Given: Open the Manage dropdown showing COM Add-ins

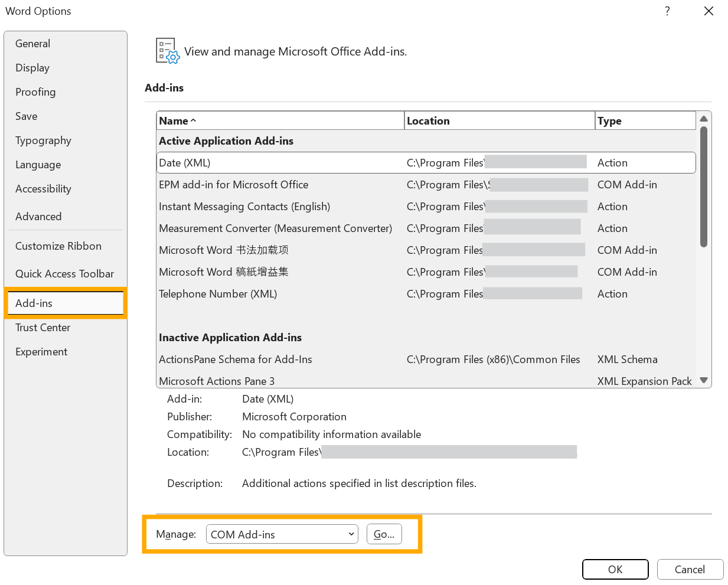Looking at the screenshot, I should click(282, 534).
